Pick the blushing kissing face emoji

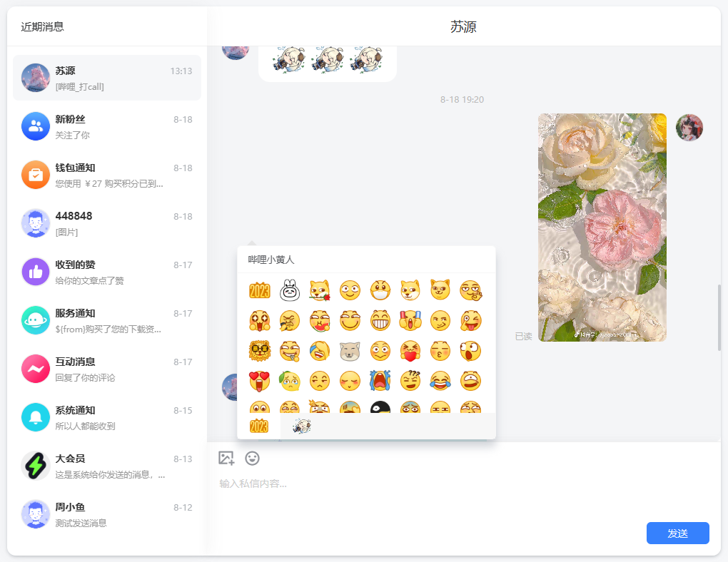440,351
